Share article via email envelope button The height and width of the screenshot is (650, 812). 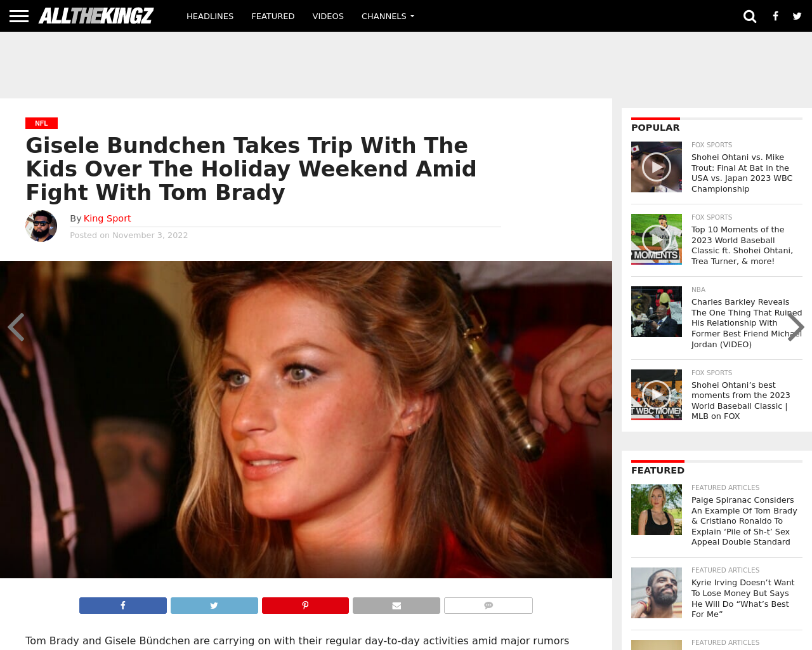pos(396,606)
